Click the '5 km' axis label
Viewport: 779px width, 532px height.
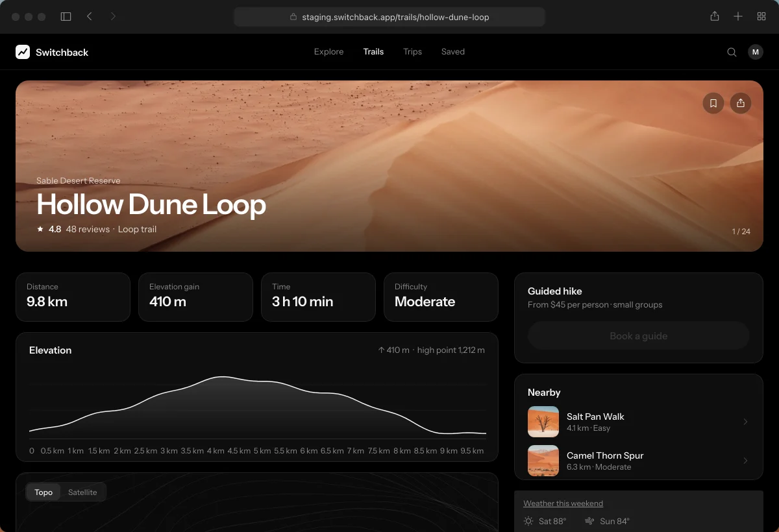tap(262, 451)
